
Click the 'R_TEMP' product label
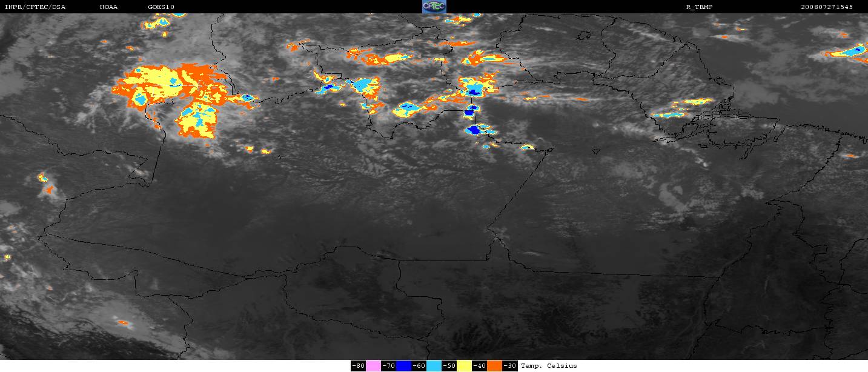pos(699,7)
